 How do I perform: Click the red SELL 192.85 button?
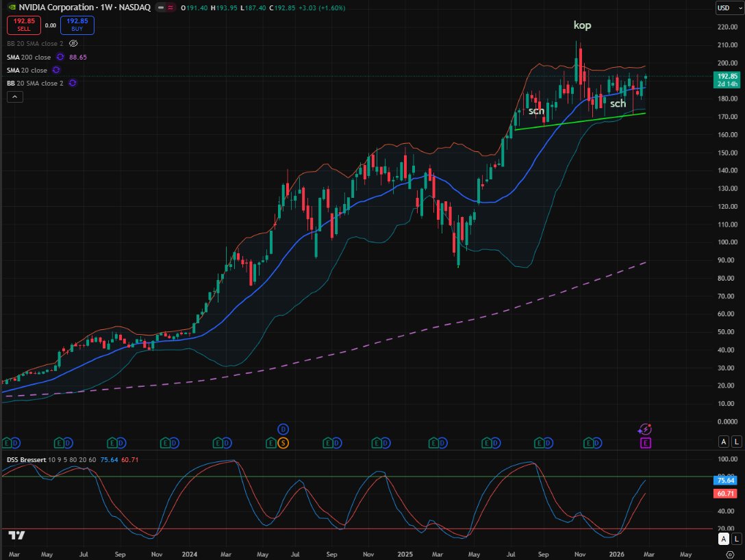24,25
